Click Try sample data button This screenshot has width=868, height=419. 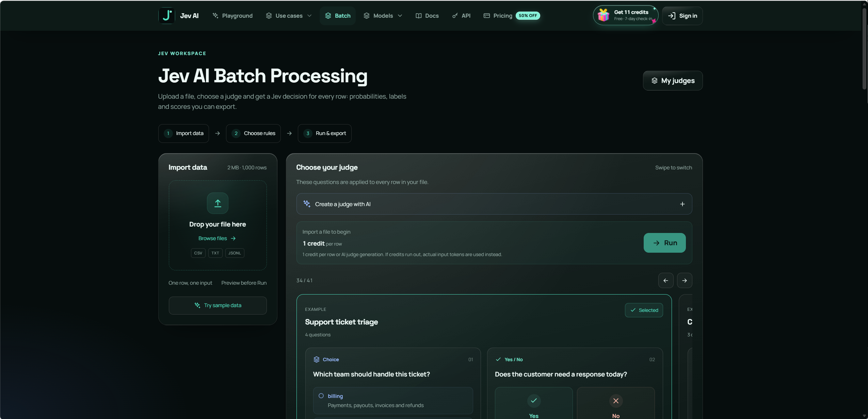(x=218, y=305)
